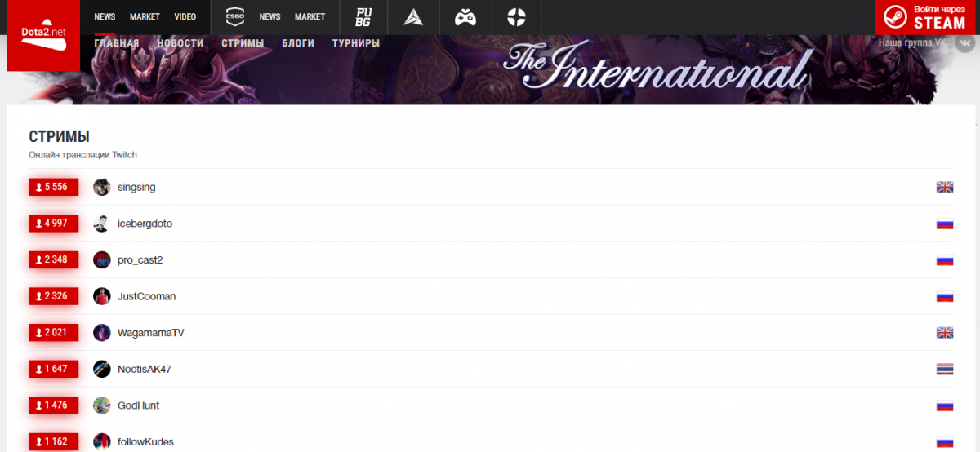
Task: Open the Artifact triangle logo section
Action: pyautogui.click(x=414, y=16)
